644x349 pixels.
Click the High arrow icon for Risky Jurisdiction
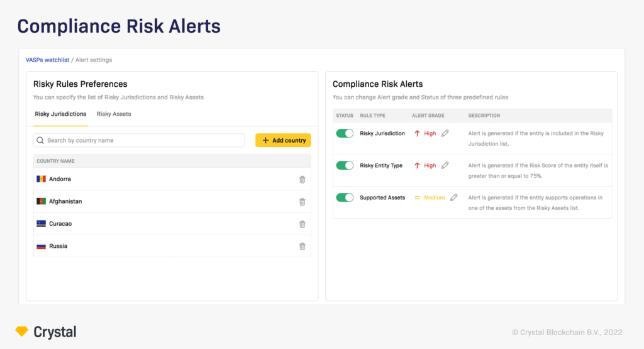417,133
